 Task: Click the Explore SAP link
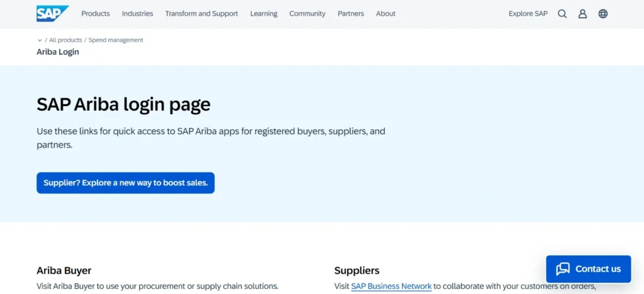[x=528, y=14]
